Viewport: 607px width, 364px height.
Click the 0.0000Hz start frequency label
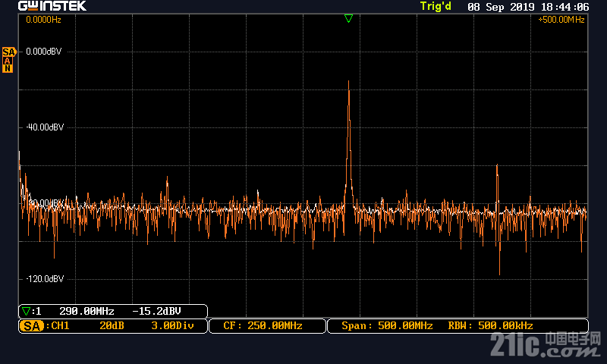point(43,20)
